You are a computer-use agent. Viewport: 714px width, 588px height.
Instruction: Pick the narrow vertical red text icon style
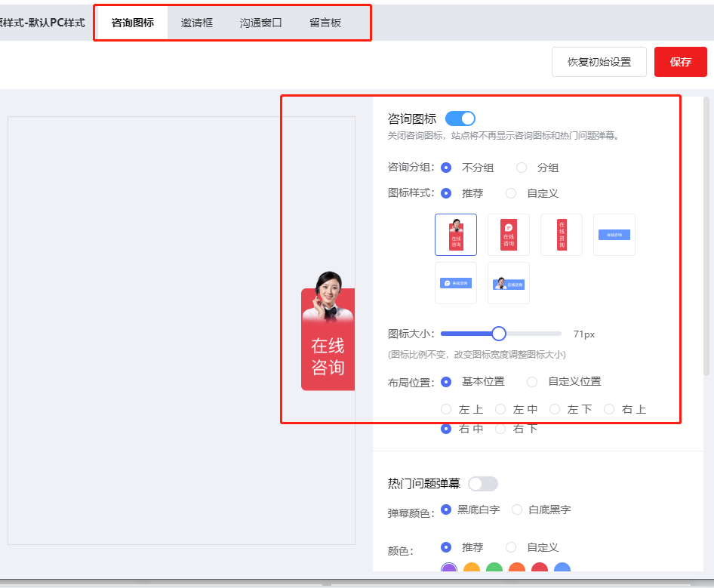pyautogui.click(x=562, y=235)
